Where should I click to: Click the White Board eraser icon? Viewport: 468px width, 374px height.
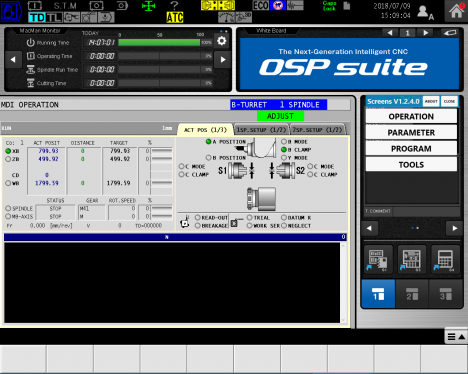(x=450, y=33)
